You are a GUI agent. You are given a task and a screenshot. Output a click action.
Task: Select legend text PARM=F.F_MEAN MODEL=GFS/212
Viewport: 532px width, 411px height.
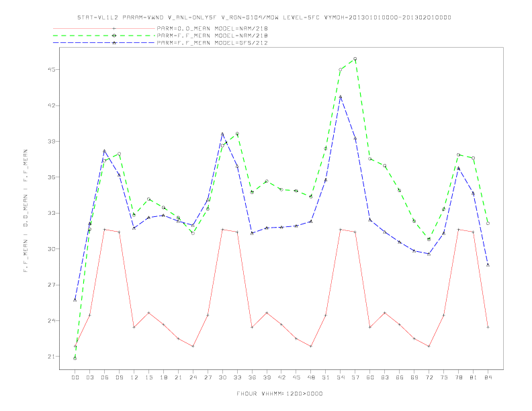[x=212, y=43]
